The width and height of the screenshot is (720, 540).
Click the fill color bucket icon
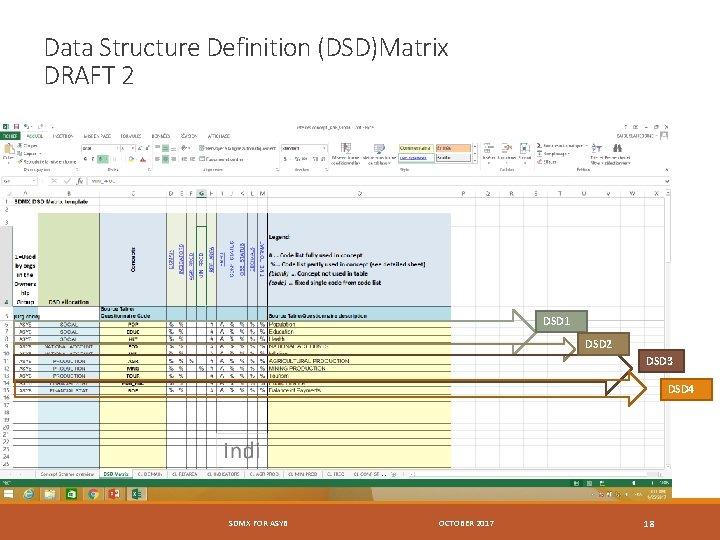[x=132, y=157]
